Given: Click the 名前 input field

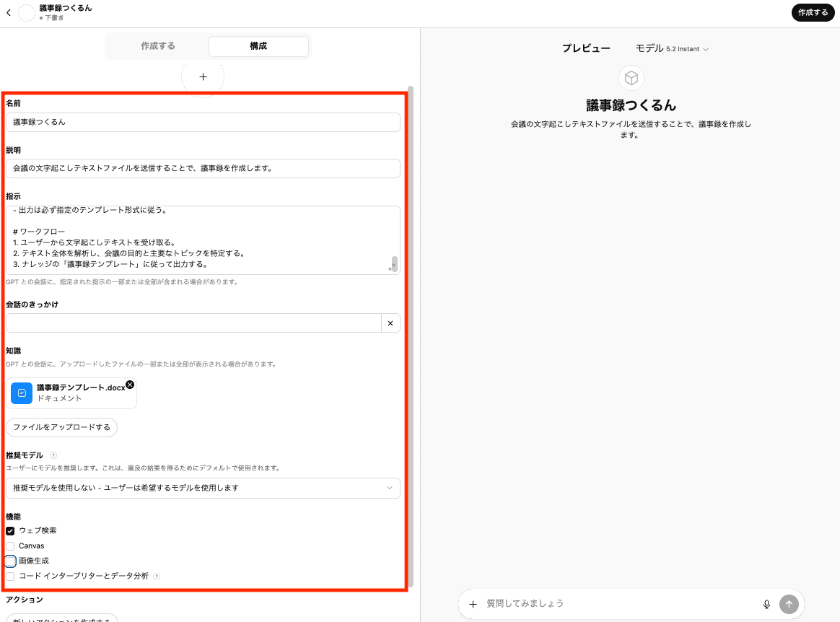Looking at the screenshot, I should [203, 122].
